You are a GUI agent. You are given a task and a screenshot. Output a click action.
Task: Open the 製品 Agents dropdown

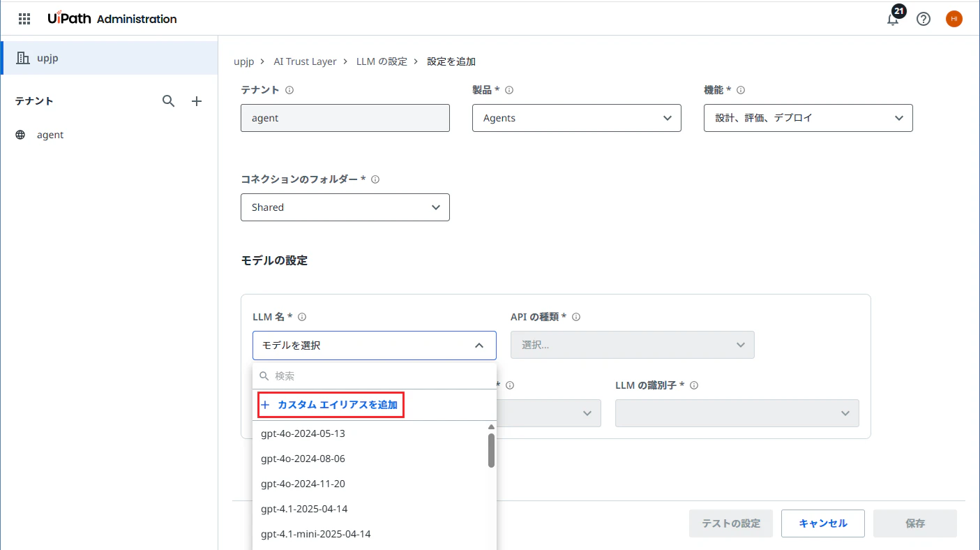(x=577, y=118)
